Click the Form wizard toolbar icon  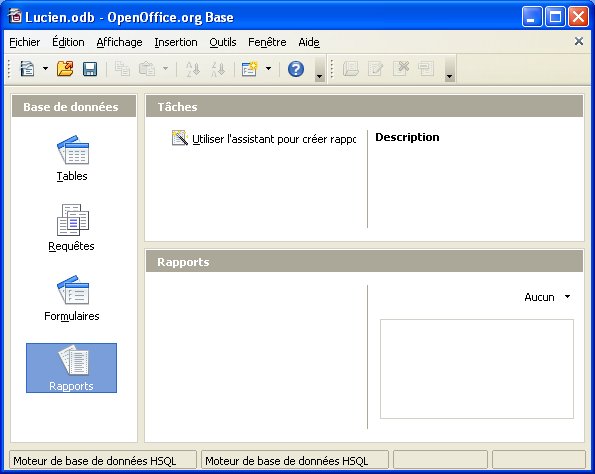(x=249, y=69)
